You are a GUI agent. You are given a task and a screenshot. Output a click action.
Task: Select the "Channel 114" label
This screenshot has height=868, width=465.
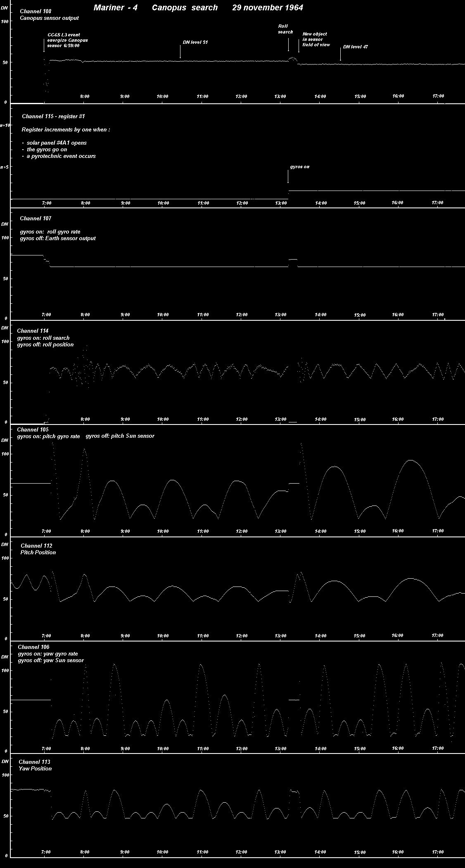point(33,331)
